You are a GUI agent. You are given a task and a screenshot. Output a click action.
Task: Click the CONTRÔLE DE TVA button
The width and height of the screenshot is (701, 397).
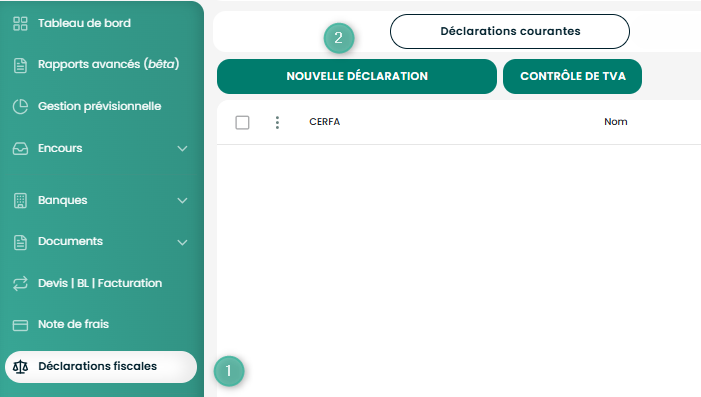click(x=572, y=76)
